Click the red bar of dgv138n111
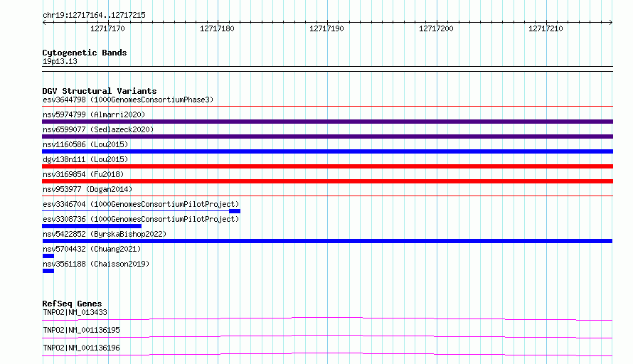This screenshot has width=633, height=364. 327,166
